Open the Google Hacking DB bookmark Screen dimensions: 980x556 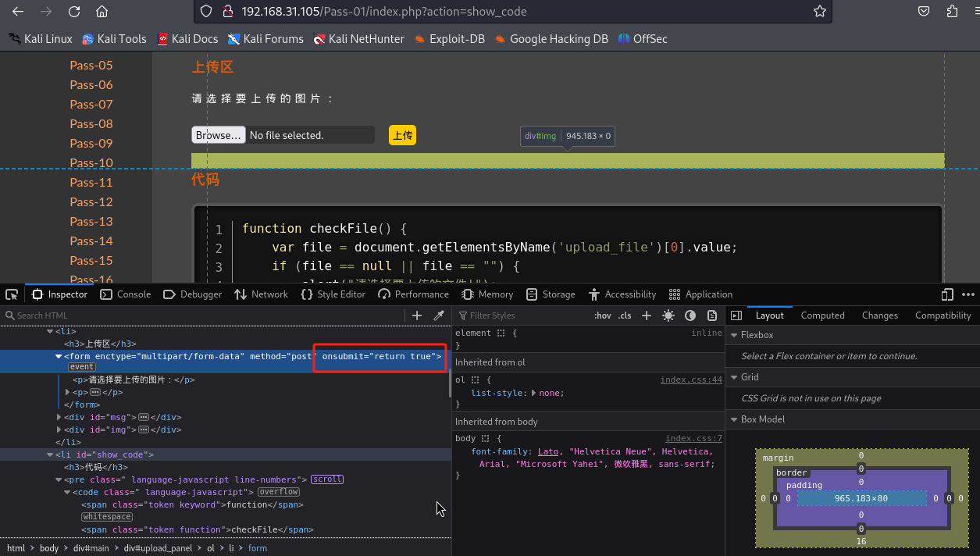pyautogui.click(x=551, y=38)
